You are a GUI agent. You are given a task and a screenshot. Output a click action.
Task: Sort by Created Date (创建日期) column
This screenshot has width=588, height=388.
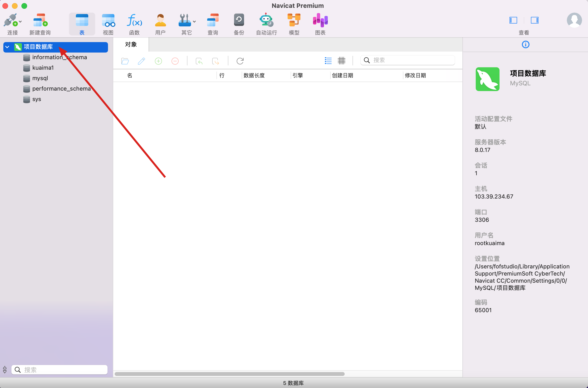click(342, 75)
